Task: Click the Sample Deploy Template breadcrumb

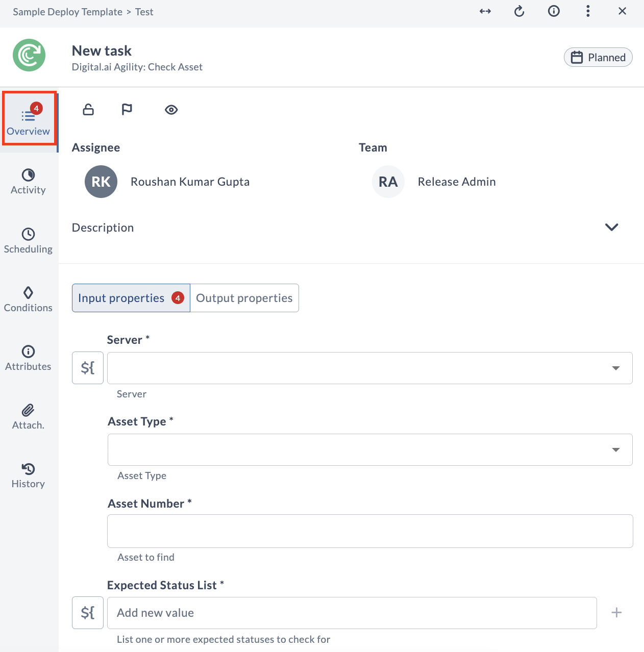Action: click(x=68, y=12)
